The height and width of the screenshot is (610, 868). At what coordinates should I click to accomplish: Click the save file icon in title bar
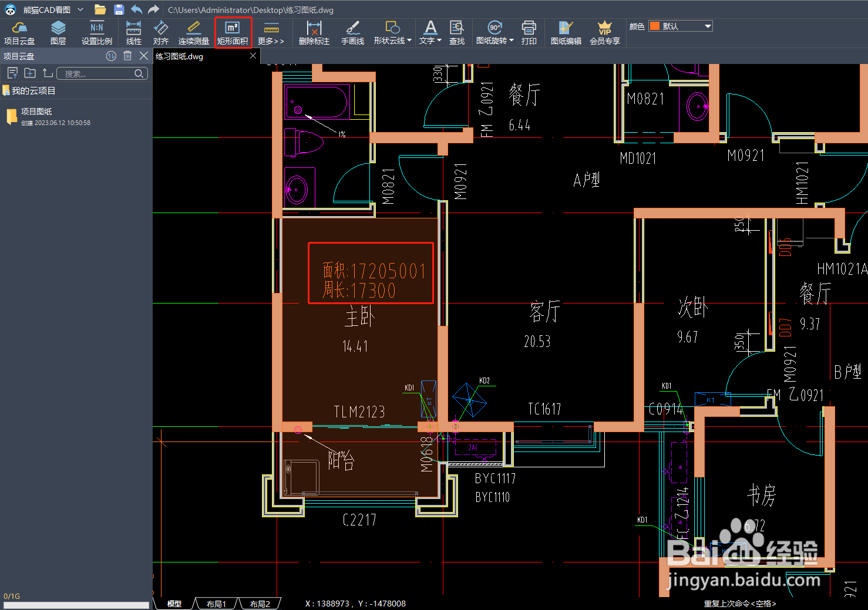(119, 9)
